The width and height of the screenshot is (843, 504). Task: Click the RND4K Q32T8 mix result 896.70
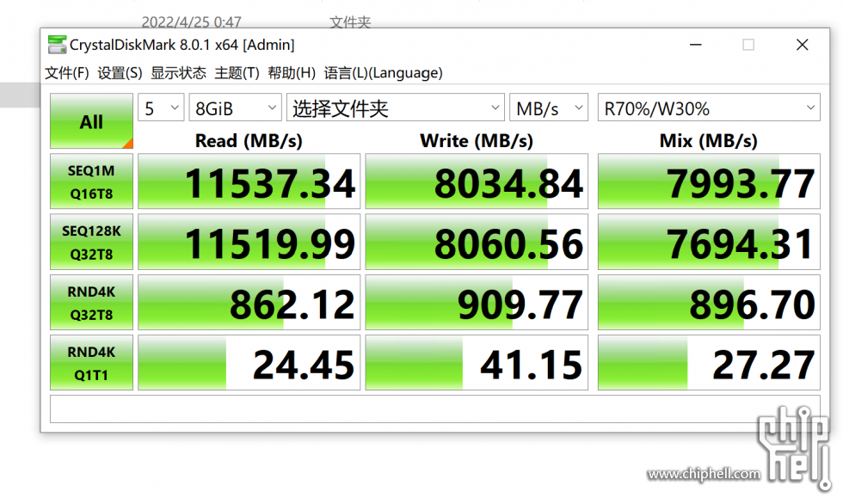(709, 303)
